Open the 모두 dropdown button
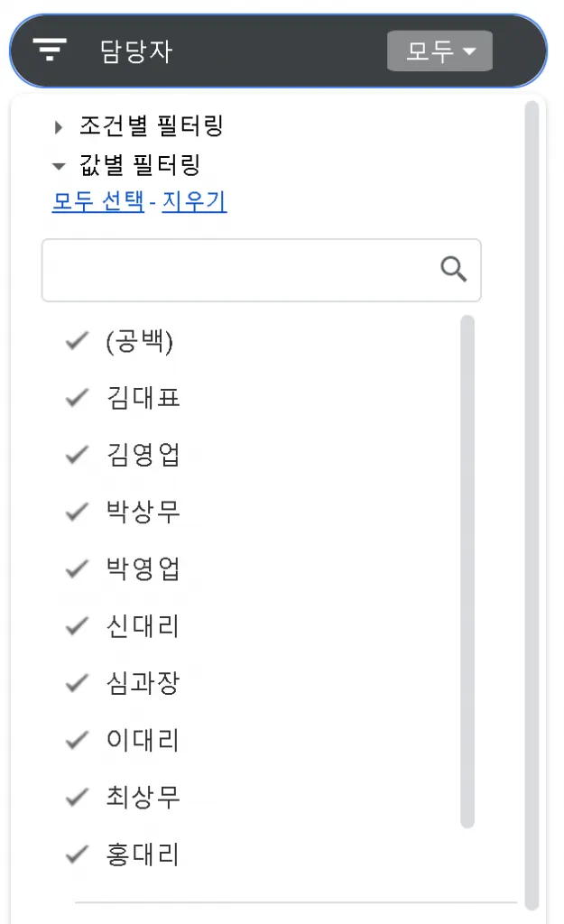The height and width of the screenshot is (924, 564). point(439,51)
